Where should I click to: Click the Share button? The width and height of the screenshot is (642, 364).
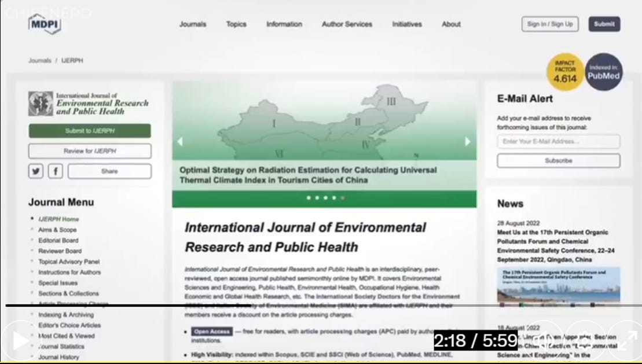(109, 171)
